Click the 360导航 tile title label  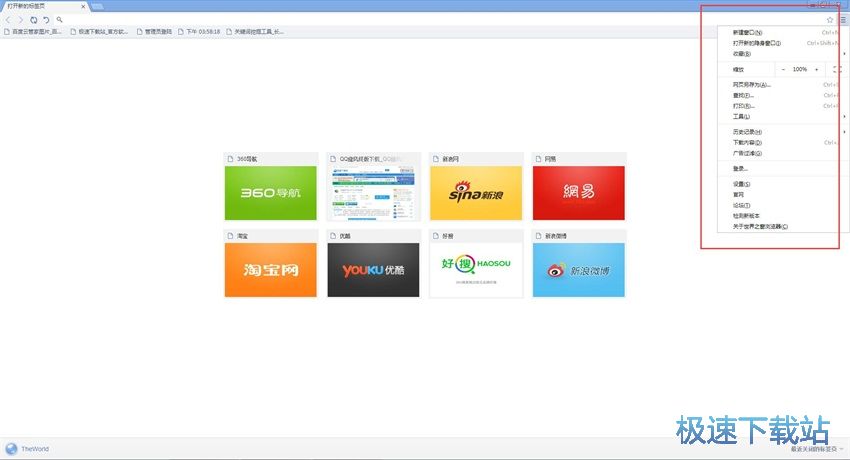(x=247, y=159)
